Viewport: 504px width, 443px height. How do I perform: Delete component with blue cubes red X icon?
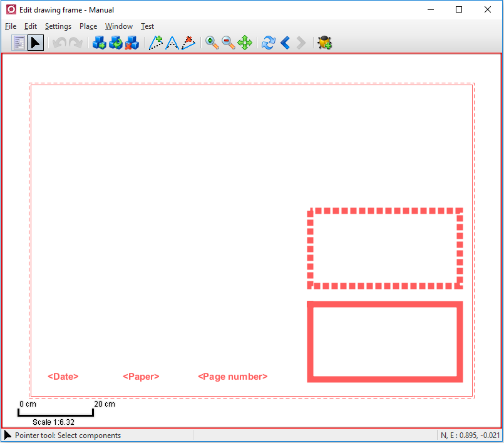pyautogui.click(x=132, y=43)
